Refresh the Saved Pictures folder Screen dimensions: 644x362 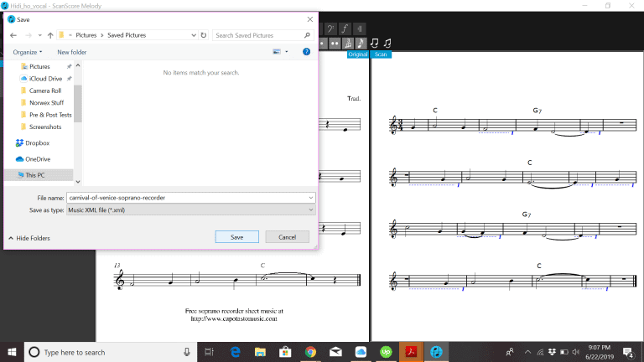coord(203,35)
